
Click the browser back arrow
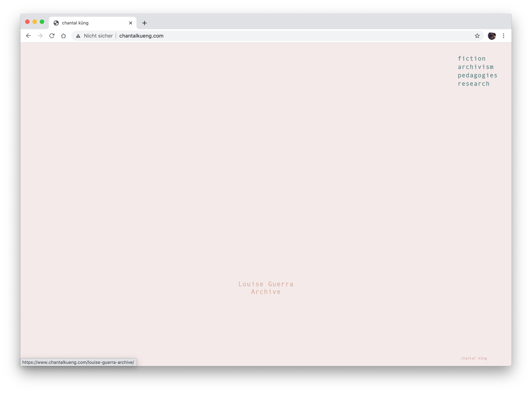(28, 36)
